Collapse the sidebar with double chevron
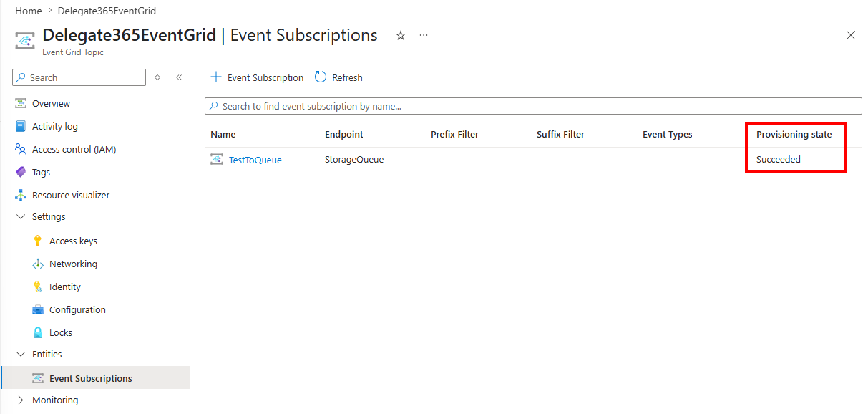Viewport: 868px width, 414px height. (x=179, y=77)
